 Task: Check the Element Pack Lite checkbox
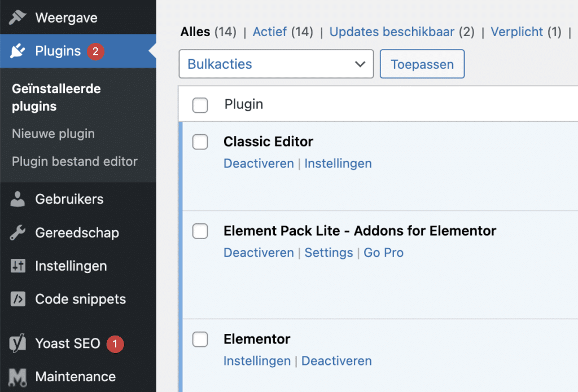(x=200, y=231)
